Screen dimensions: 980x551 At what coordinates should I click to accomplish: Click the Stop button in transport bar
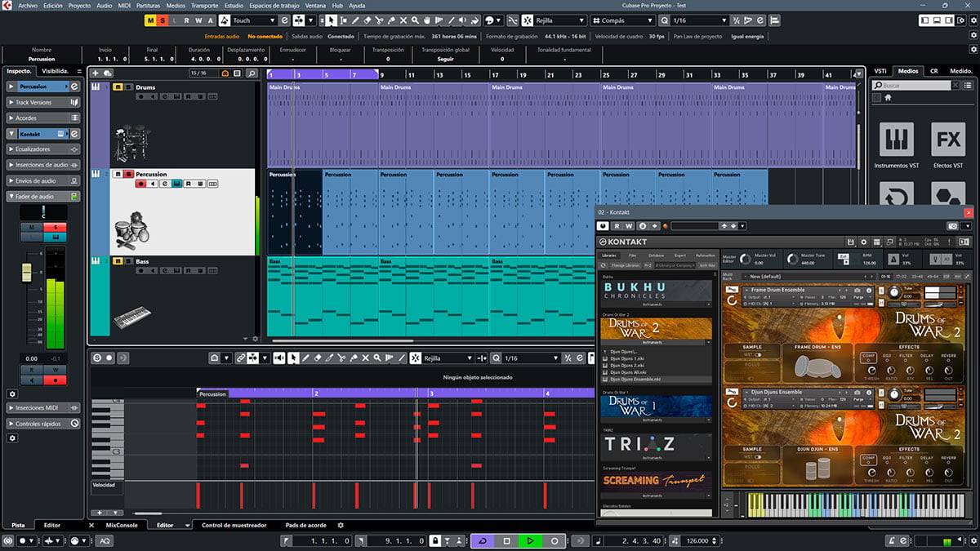(507, 540)
